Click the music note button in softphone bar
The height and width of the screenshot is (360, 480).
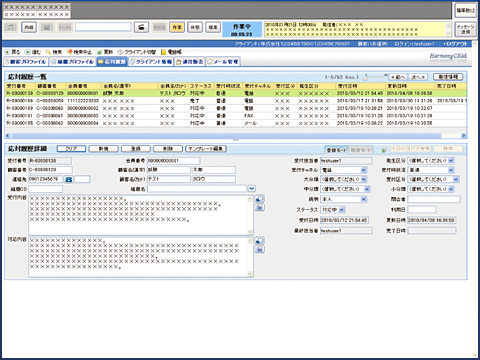(11, 27)
